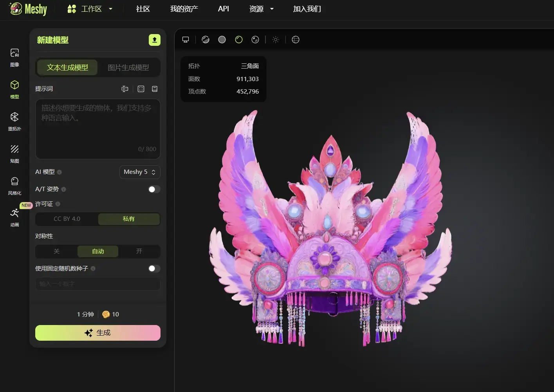Click the 生成 generate button
The image size is (554, 392).
(x=97, y=332)
